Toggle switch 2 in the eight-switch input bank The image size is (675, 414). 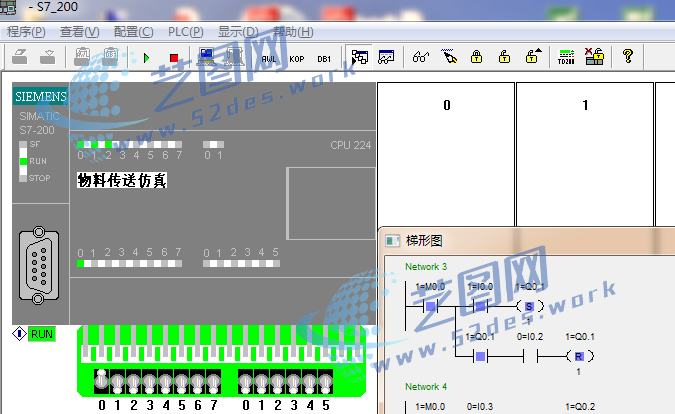(133, 381)
